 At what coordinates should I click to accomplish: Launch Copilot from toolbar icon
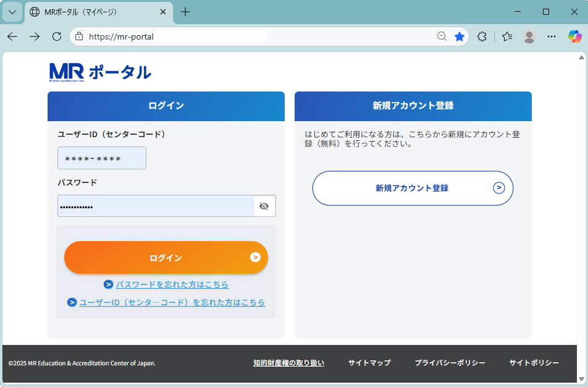tap(575, 36)
